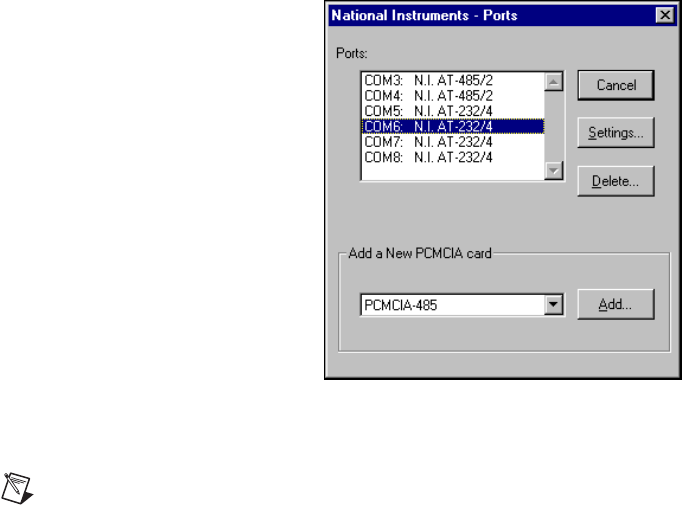Click ports list scroll down arrow
Screen dimensions: 682x506
554,170
